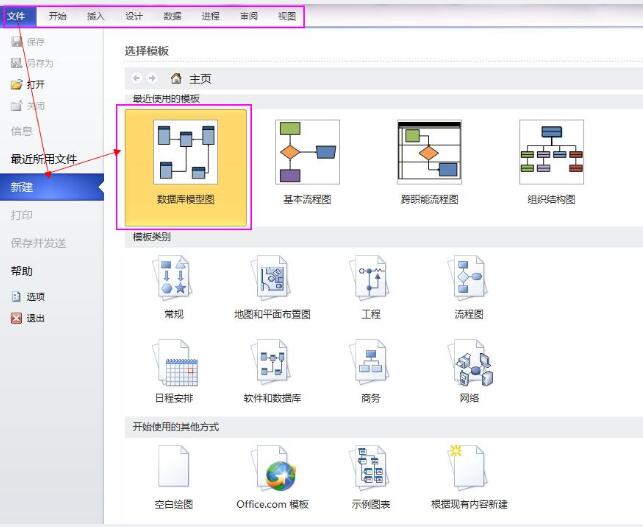Open the 软件和数据库 template category
The width and height of the screenshot is (643, 527).
pos(272,371)
